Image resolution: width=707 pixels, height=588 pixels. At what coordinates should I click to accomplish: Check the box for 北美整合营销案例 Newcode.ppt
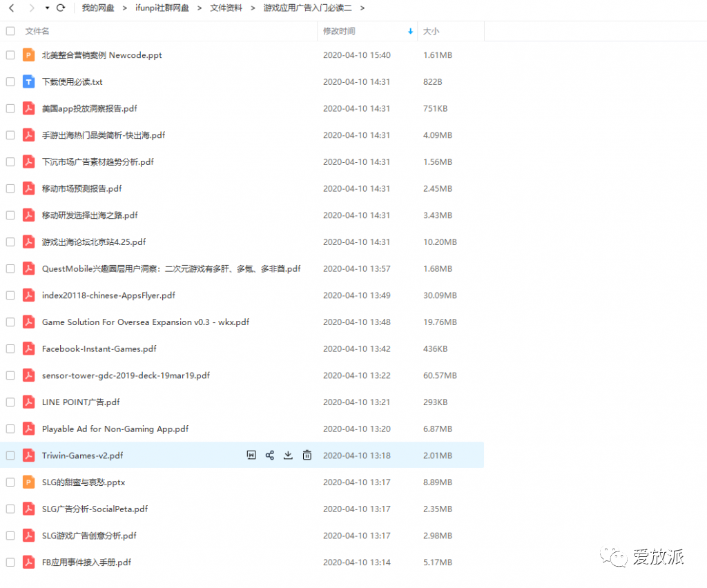tap(10, 55)
